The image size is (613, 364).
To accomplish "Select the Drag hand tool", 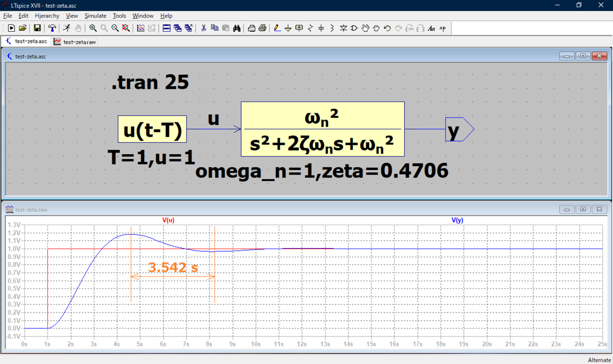I will 376,28.
